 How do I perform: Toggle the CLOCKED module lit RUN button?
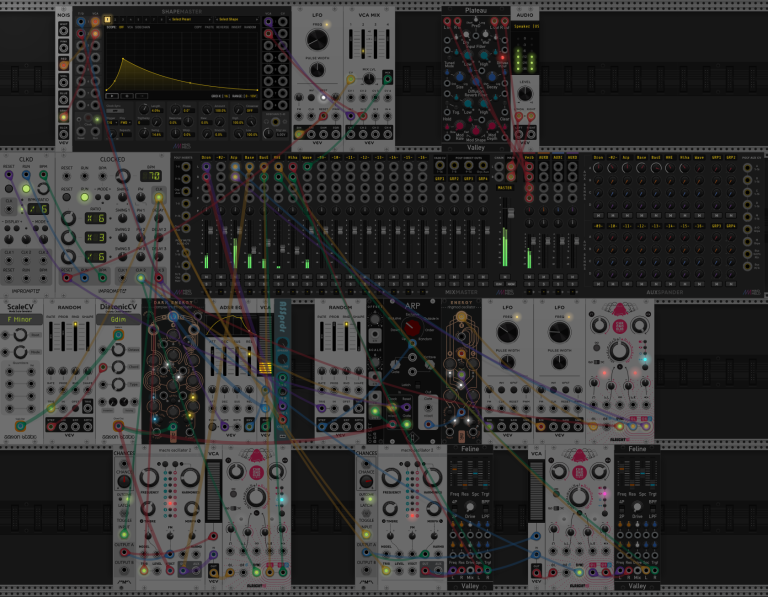(x=85, y=197)
